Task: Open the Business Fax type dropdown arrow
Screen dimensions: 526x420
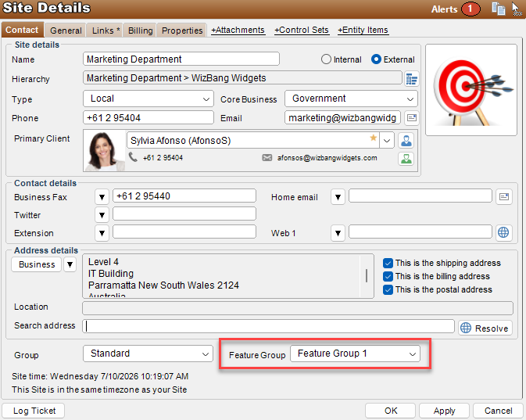Action: point(102,197)
